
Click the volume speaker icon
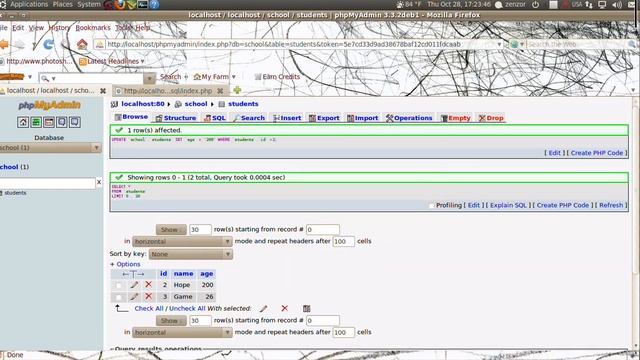click(x=617, y=4)
